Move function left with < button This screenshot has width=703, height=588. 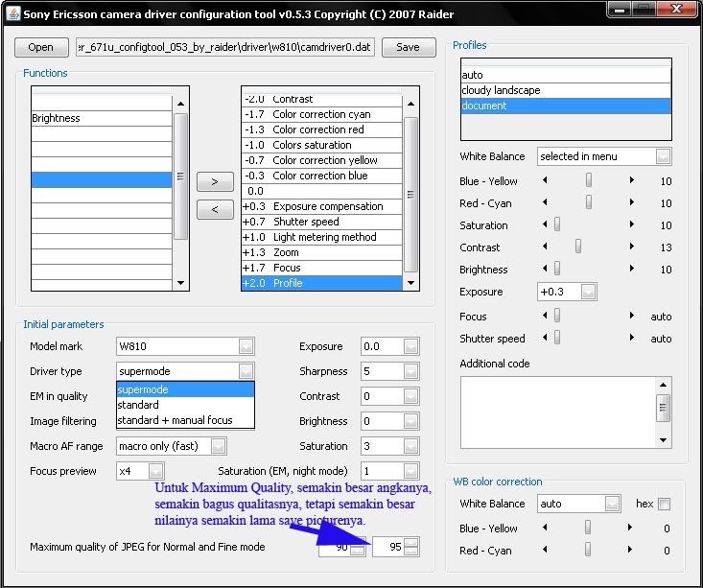click(x=215, y=209)
